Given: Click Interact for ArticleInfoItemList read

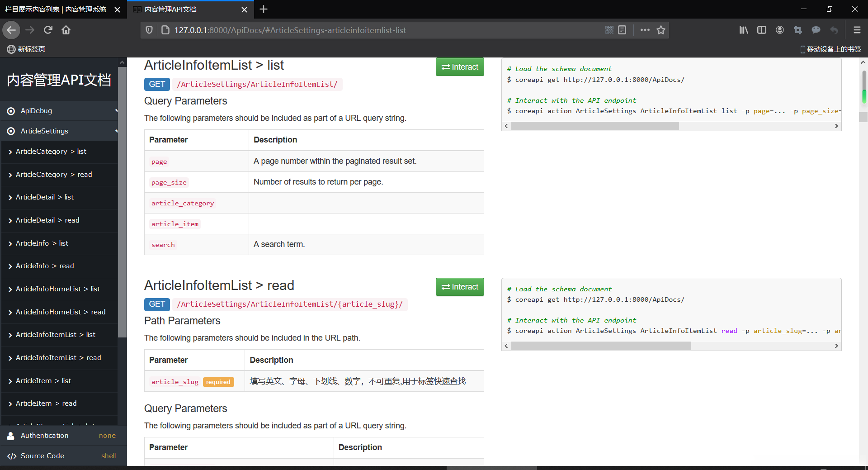Looking at the screenshot, I should [x=460, y=287].
